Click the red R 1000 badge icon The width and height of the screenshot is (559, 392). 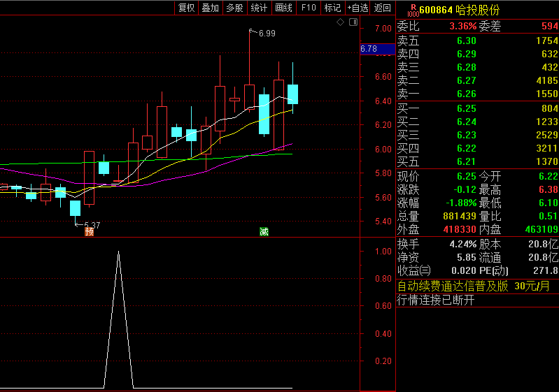click(x=413, y=9)
